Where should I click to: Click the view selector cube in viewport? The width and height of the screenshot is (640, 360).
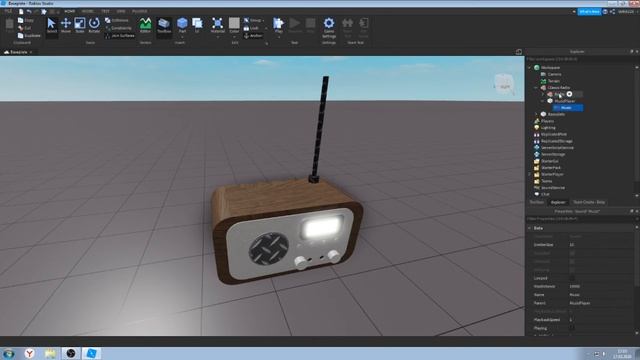(x=504, y=84)
